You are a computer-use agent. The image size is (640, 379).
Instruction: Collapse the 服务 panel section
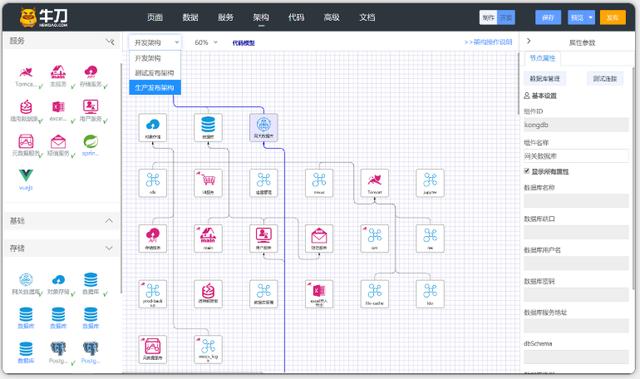point(109,41)
